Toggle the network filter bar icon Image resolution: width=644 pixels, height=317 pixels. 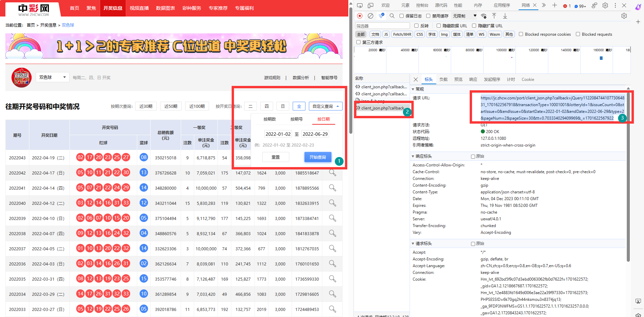click(381, 16)
